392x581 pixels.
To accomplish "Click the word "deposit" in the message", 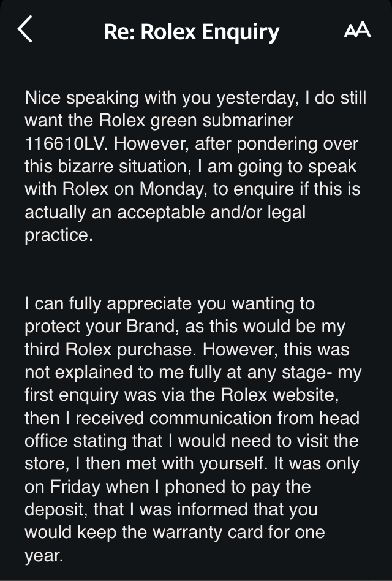I will coord(51,510).
